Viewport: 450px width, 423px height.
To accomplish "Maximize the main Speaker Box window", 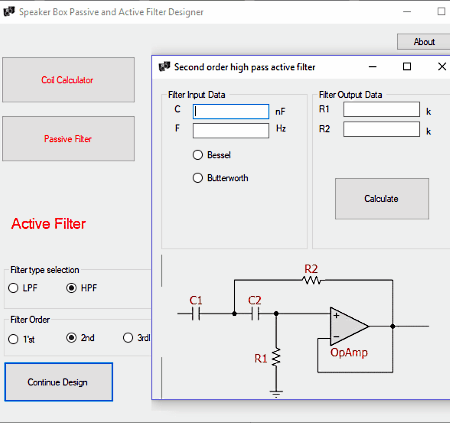I will 441,12.
